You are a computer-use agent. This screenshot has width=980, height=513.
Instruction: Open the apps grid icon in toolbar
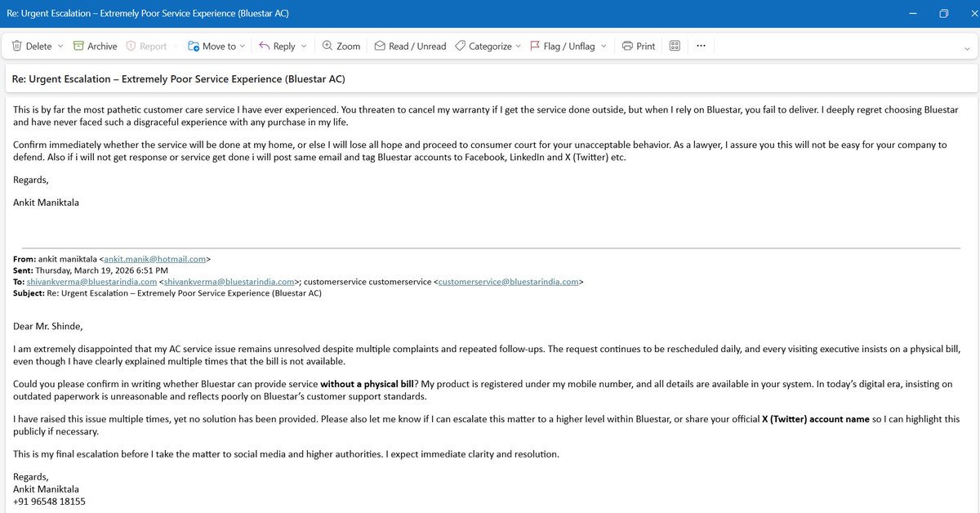[675, 47]
